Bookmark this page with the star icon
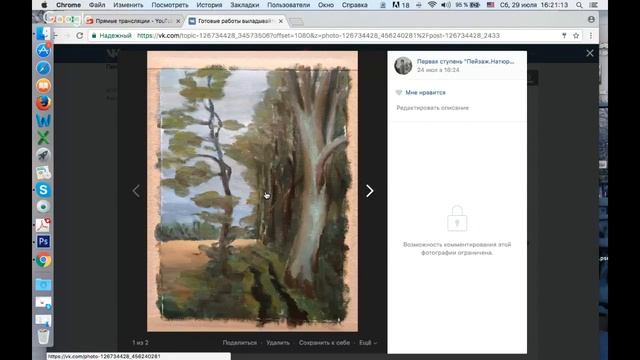This screenshot has height=360, width=640. click(x=576, y=36)
